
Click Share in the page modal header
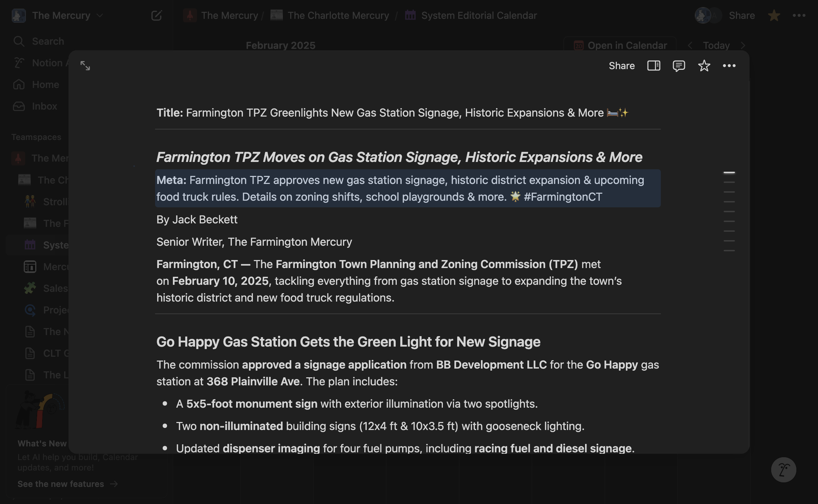pyautogui.click(x=622, y=66)
